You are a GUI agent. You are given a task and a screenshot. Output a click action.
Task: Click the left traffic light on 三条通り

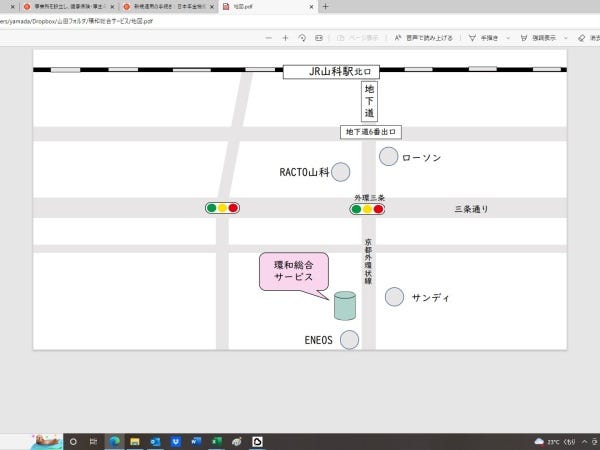pos(222,208)
